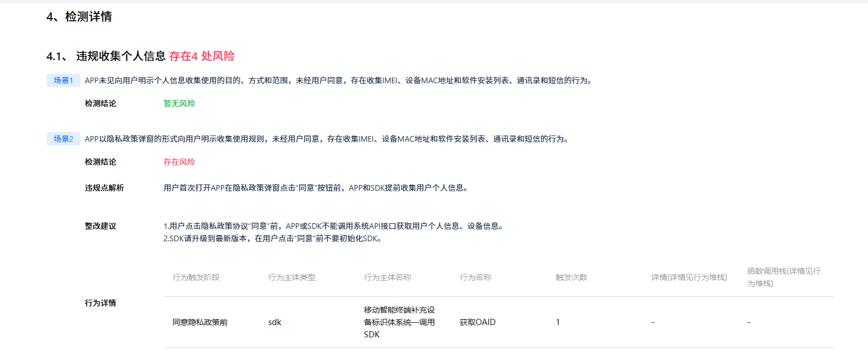Screen dimensions: 868x361
Task: Click the 触发次数 column header
Action: click(x=571, y=277)
